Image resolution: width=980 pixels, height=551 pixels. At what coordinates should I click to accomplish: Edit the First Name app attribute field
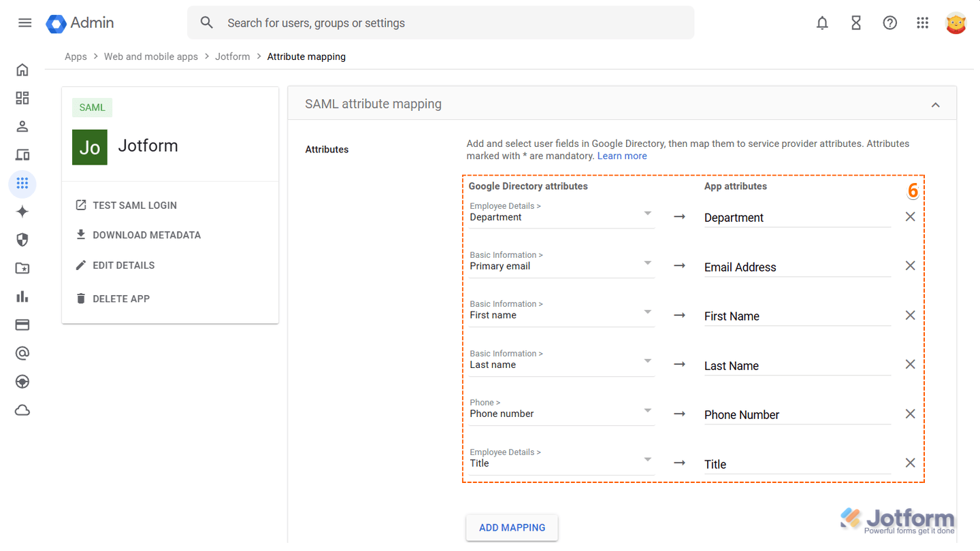pyautogui.click(x=796, y=316)
